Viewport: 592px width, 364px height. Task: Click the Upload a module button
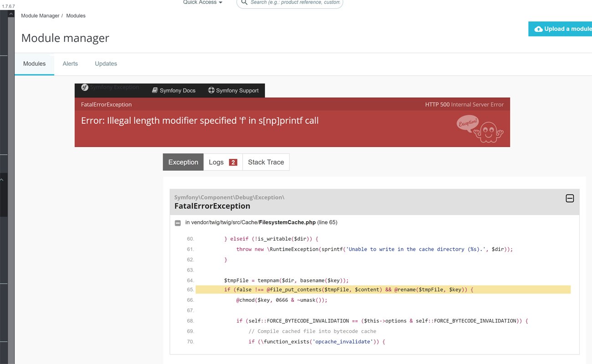[x=560, y=29]
